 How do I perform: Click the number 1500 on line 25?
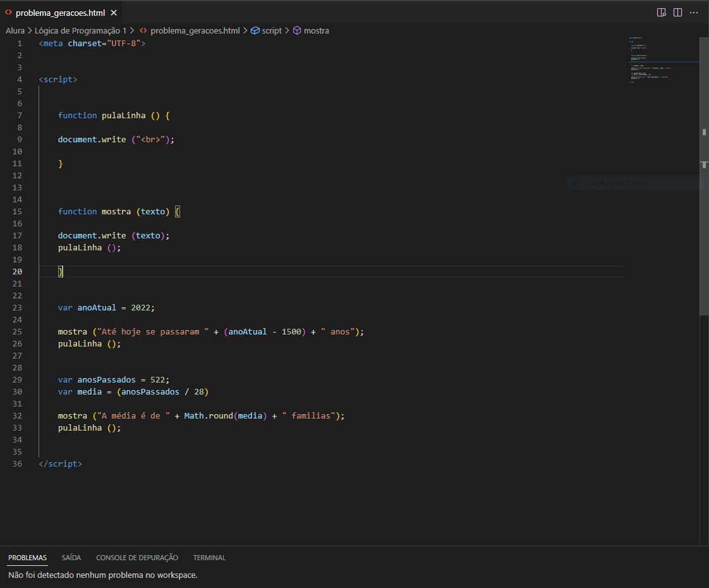tap(292, 331)
